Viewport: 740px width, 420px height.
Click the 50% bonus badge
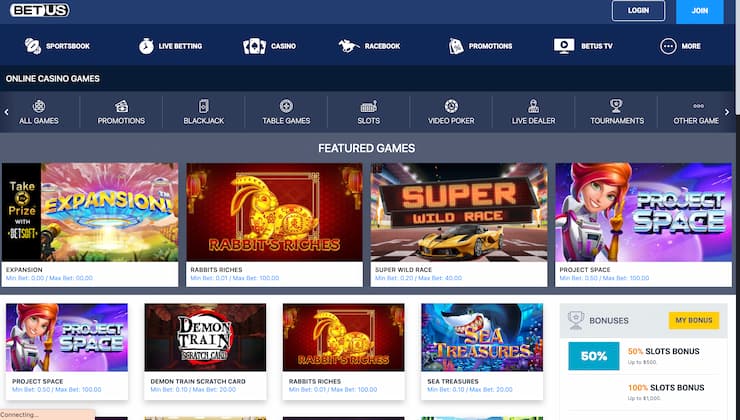click(x=594, y=356)
